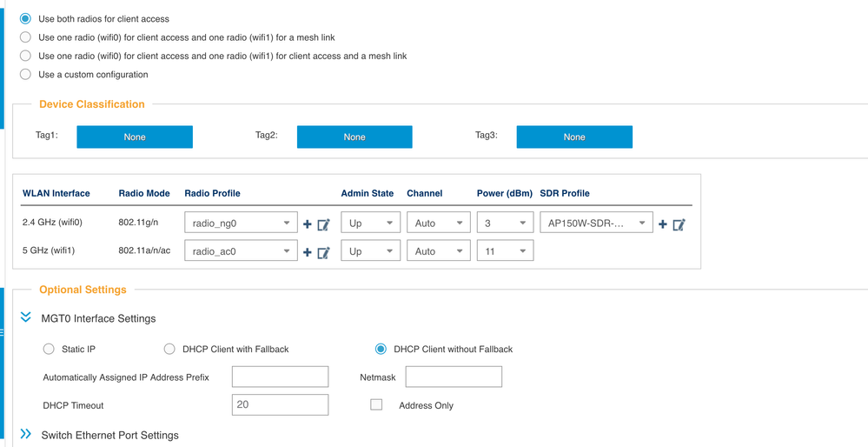Select Use both radios for client access
Viewport: 868px width, 447px height.
[x=26, y=18]
